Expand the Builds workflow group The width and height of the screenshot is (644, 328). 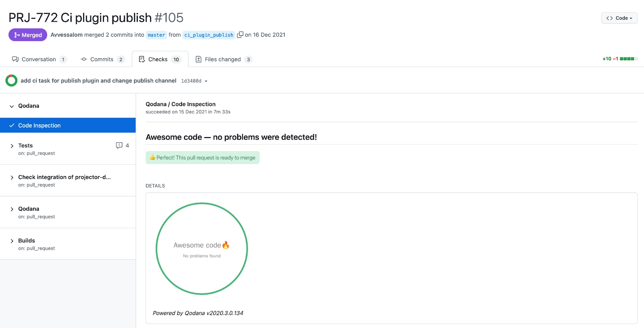pos(12,241)
